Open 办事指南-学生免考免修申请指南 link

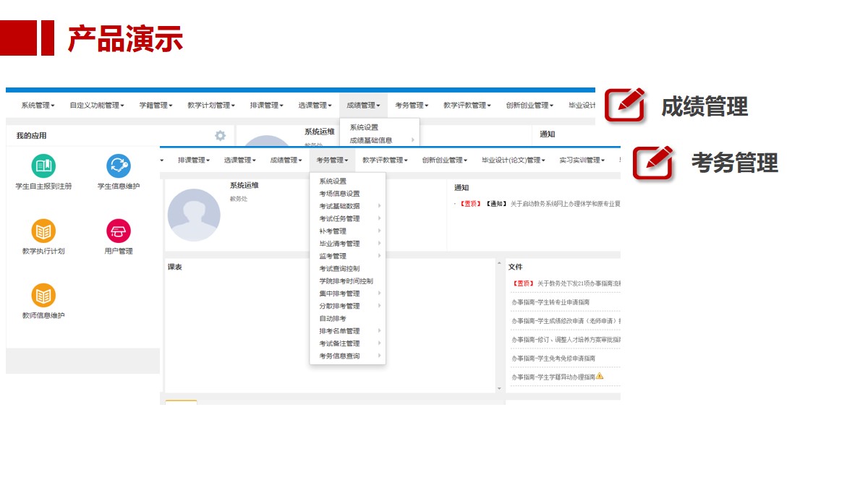pyautogui.click(x=553, y=358)
